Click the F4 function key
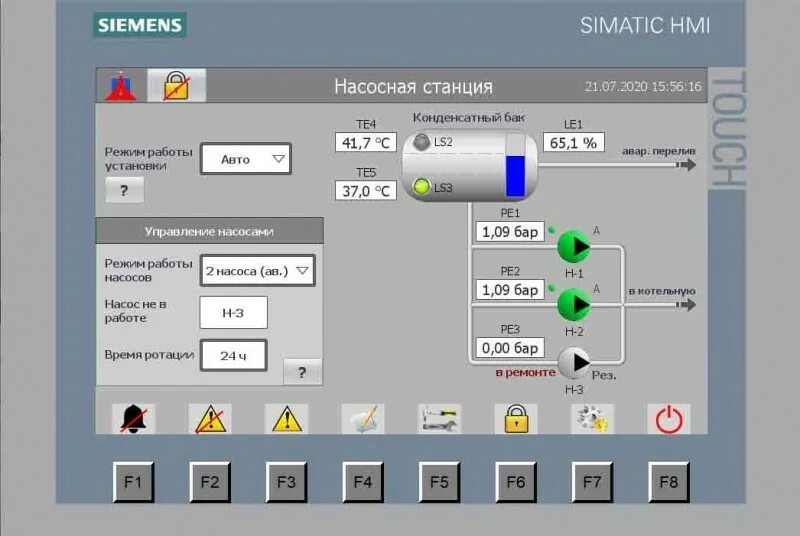This screenshot has width=800, height=536. point(363,482)
